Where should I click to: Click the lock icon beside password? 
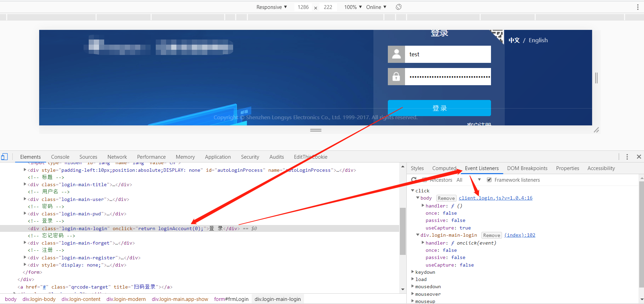coord(396,77)
